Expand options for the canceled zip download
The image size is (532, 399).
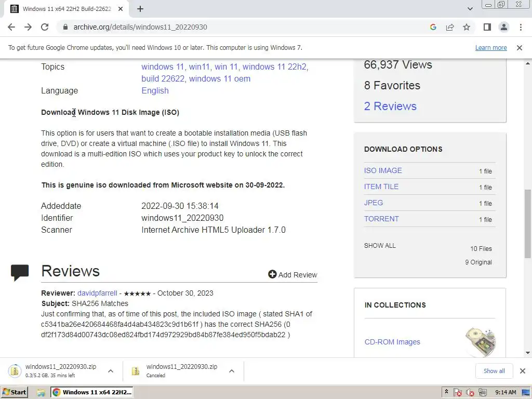click(232, 371)
